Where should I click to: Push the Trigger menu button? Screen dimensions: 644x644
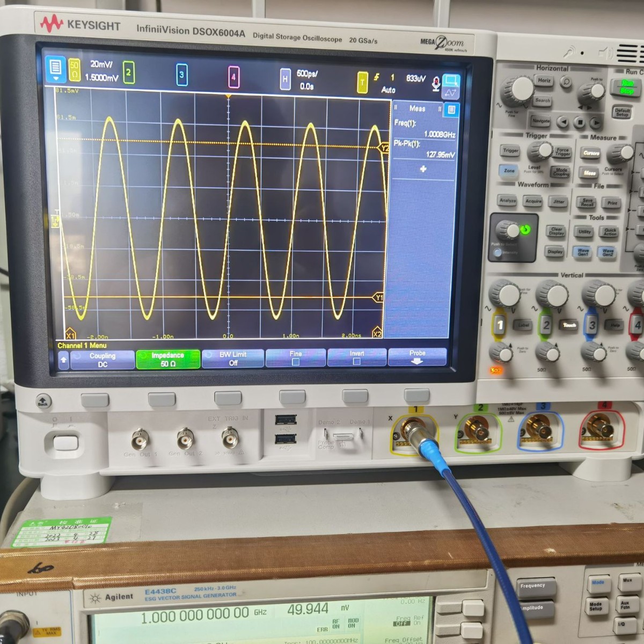pyautogui.click(x=510, y=151)
